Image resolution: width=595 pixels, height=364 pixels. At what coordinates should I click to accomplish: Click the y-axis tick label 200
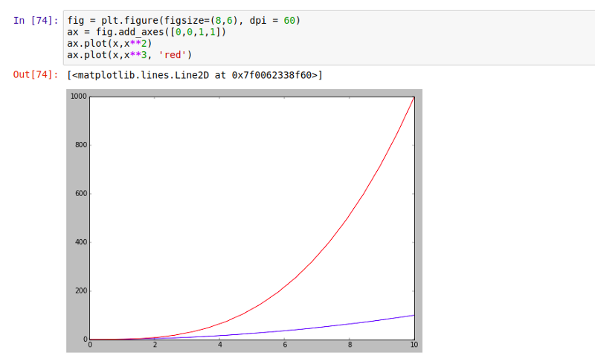point(81,290)
